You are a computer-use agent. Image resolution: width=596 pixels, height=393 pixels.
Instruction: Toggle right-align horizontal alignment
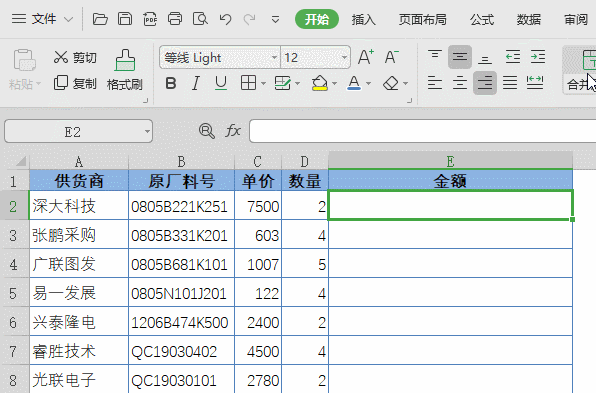(x=485, y=82)
